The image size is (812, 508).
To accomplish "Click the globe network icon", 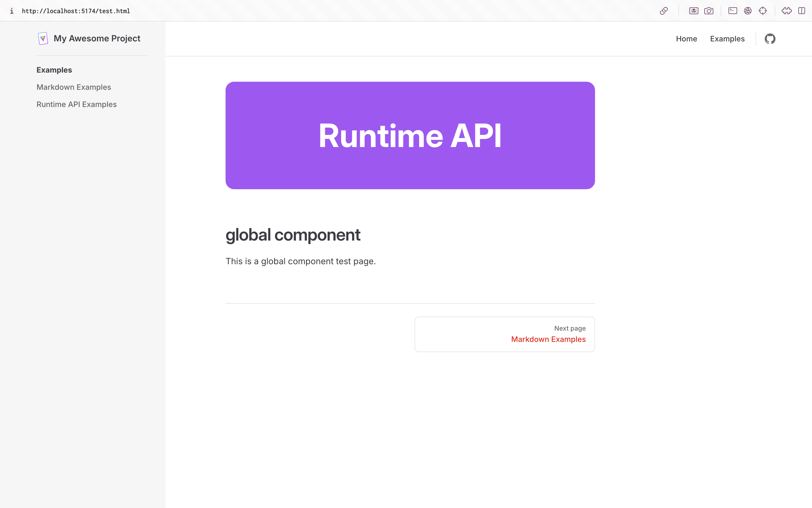I will 748,11.
